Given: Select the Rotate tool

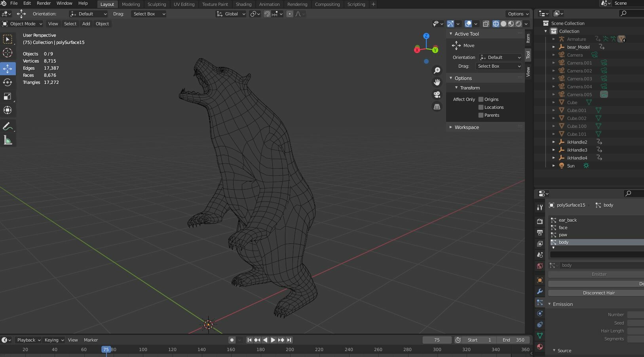Looking at the screenshot, I should (x=8, y=82).
